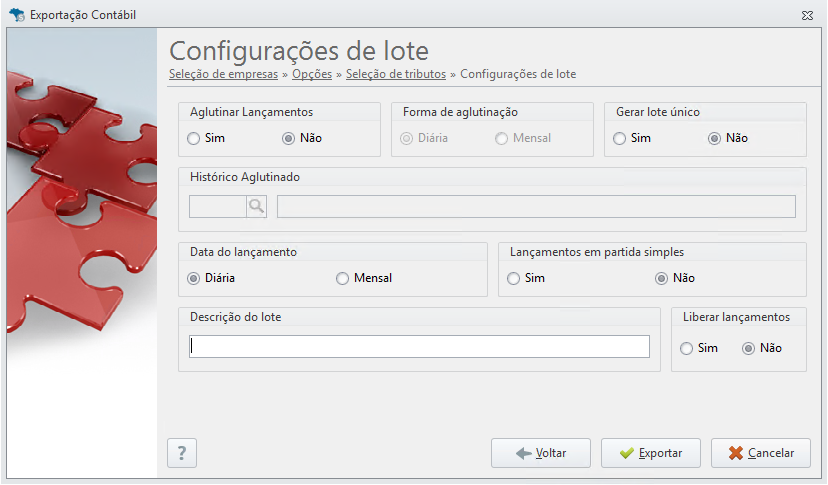Click the Histórico Aglutinado description field

pos(536,207)
